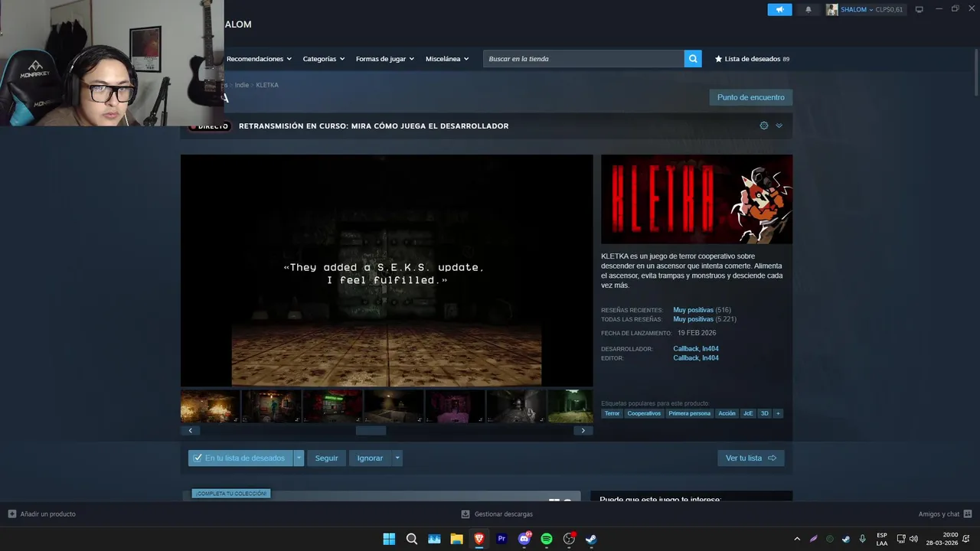Click the microphone tray icon
This screenshot has height=551, width=980.
(x=863, y=539)
